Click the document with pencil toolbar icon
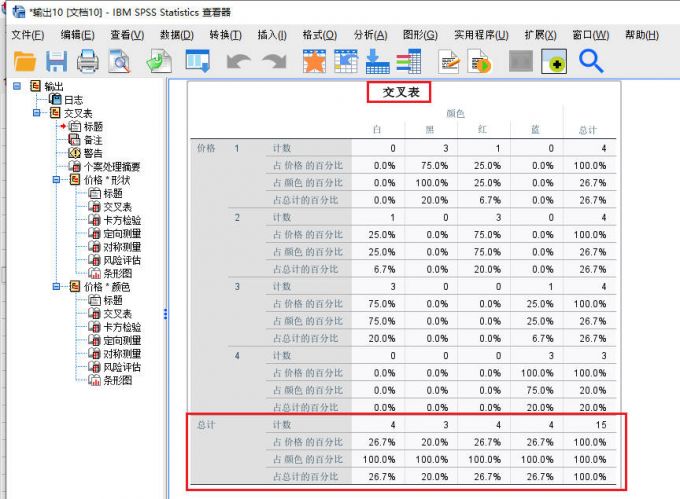680x499 pixels. point(448,62)
